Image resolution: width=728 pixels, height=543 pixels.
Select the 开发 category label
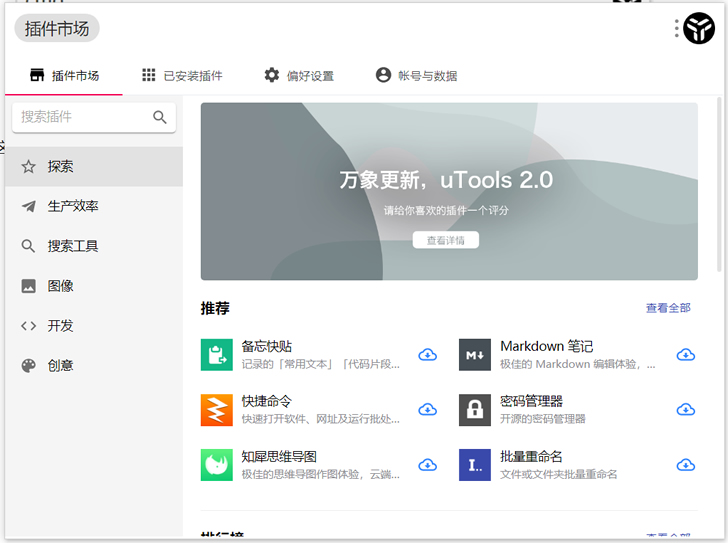(x=60, y=326)
